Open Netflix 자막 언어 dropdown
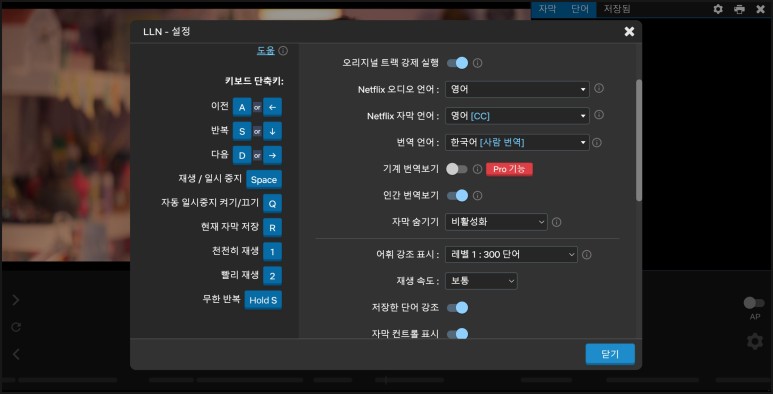The height and width of the screenshot is (394, 773). click(x=517, y=116)
